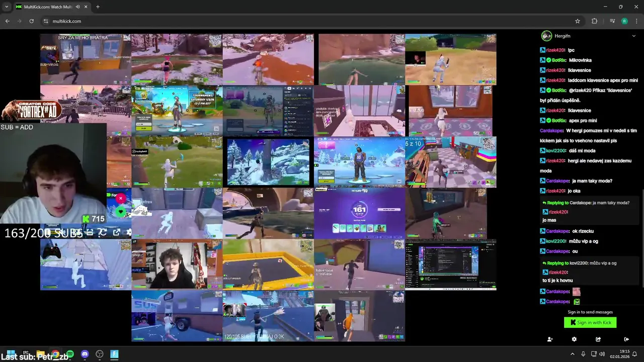Click Sign in with Kick button
Image resolution: width=644 pixels, height=362 pixels.
pos(590,322)
